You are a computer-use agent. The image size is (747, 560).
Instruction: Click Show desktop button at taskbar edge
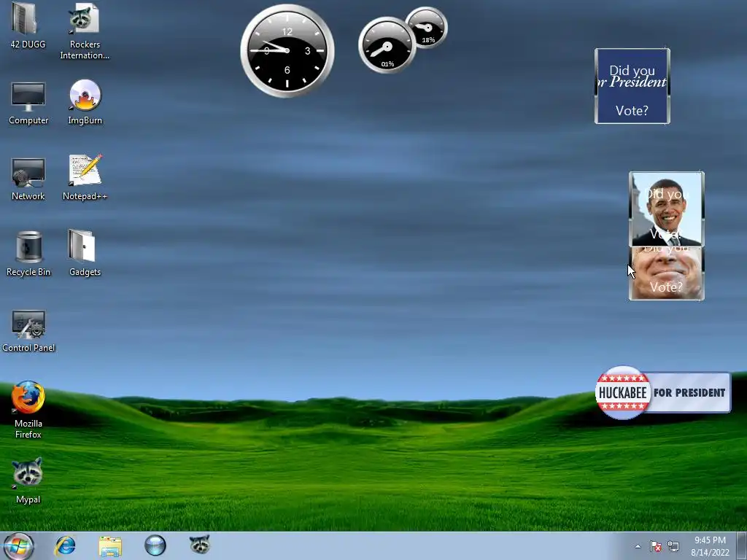(742, 545)
